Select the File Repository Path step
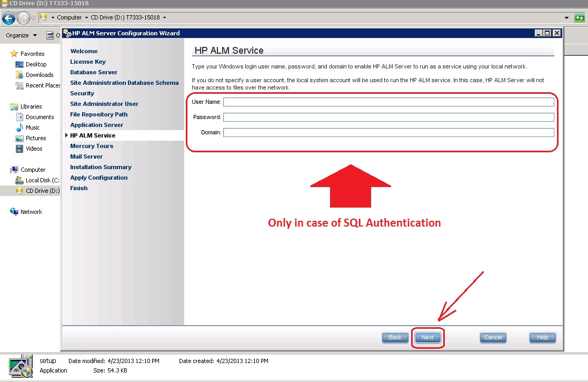588x382 pixels. pyautogui.click(x=98, y=114)
